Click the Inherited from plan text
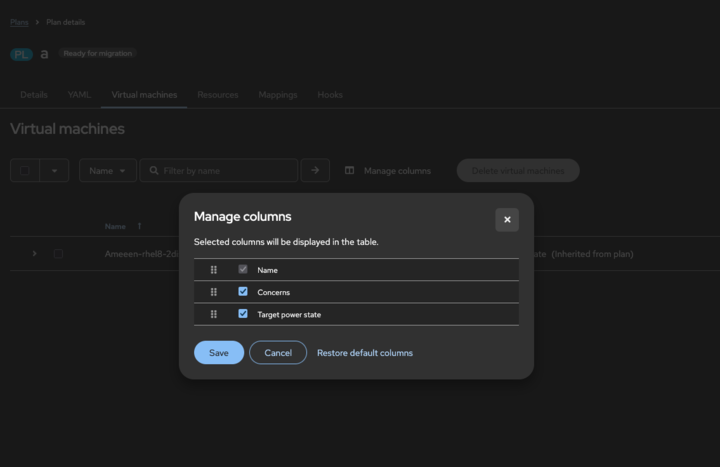Viewport: 720px width, 467px height. (x=592, y=254)
